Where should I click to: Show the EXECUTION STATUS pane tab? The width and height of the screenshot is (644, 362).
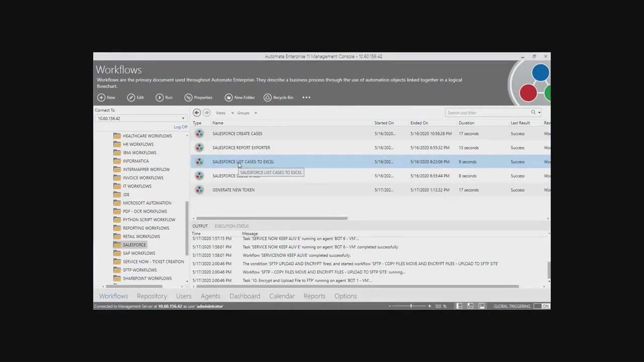(232, 226)
